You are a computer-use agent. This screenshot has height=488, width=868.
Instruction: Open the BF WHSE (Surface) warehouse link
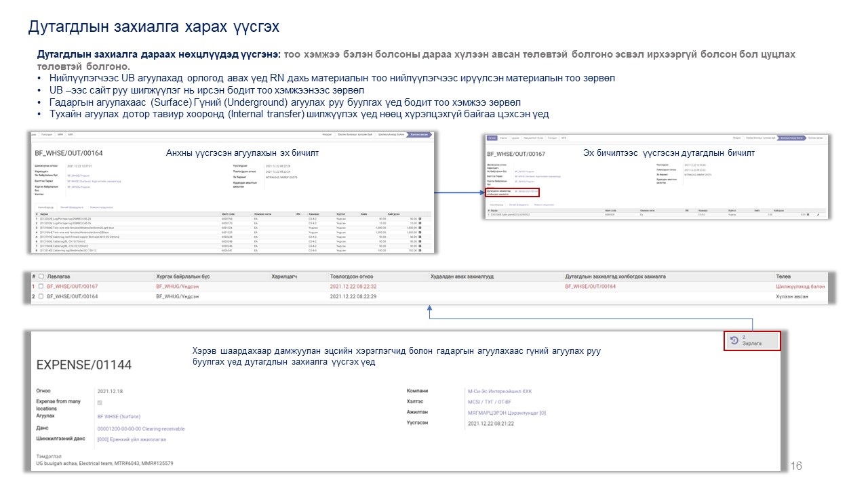[x=119, y=416]
